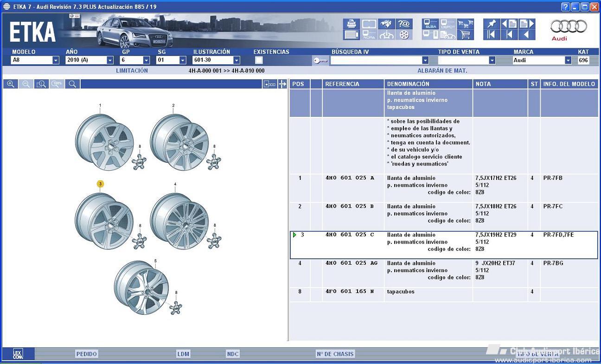Jump to first with double-bar arrow
The height and width of the screenshot is (364, 601).
492,35
